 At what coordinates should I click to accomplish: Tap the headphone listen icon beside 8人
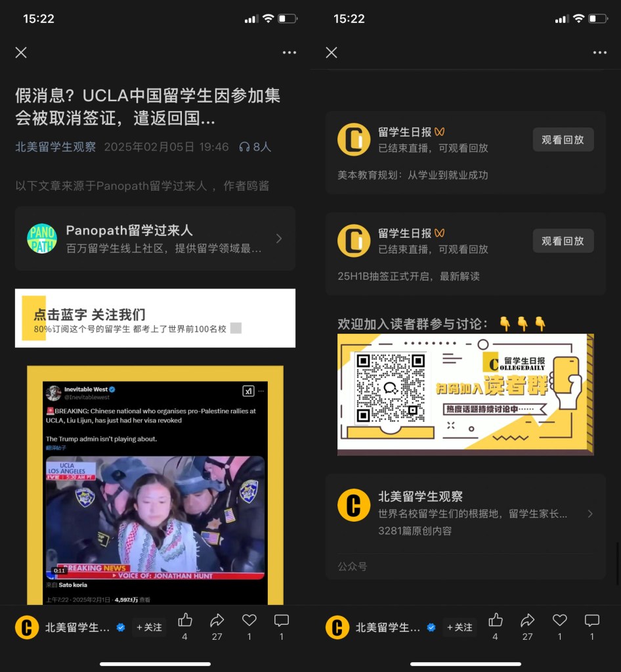click(x=244, y=147)
